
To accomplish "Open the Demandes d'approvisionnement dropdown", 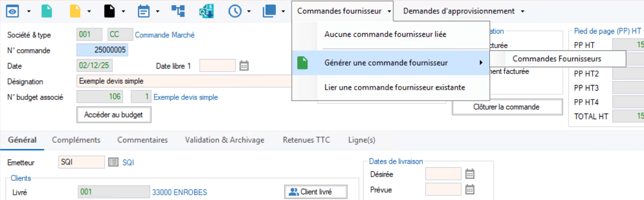I will click(x=463, y=11).
